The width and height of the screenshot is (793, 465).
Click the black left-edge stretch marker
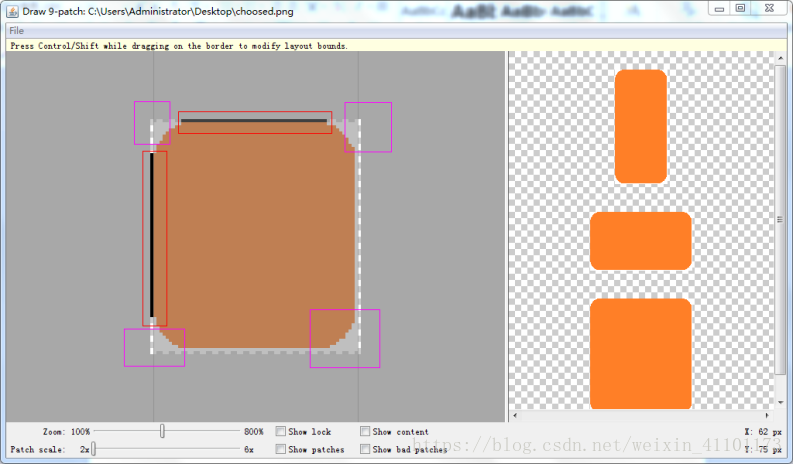tap(152, 235)
